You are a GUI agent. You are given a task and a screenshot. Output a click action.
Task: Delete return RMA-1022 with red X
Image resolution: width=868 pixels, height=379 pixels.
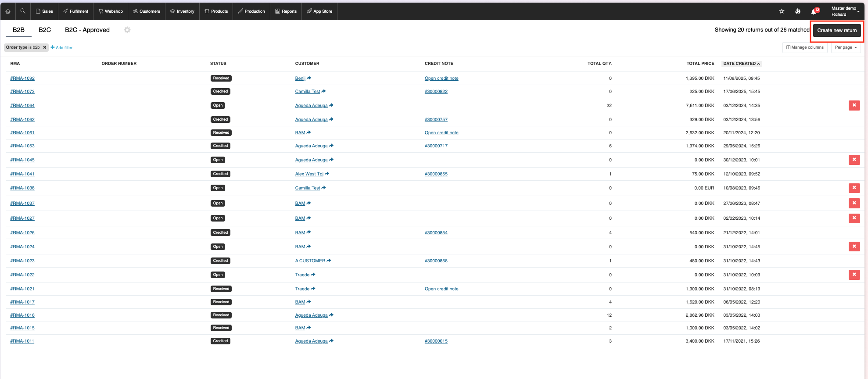pyautogui.click(x=854, y=275)
